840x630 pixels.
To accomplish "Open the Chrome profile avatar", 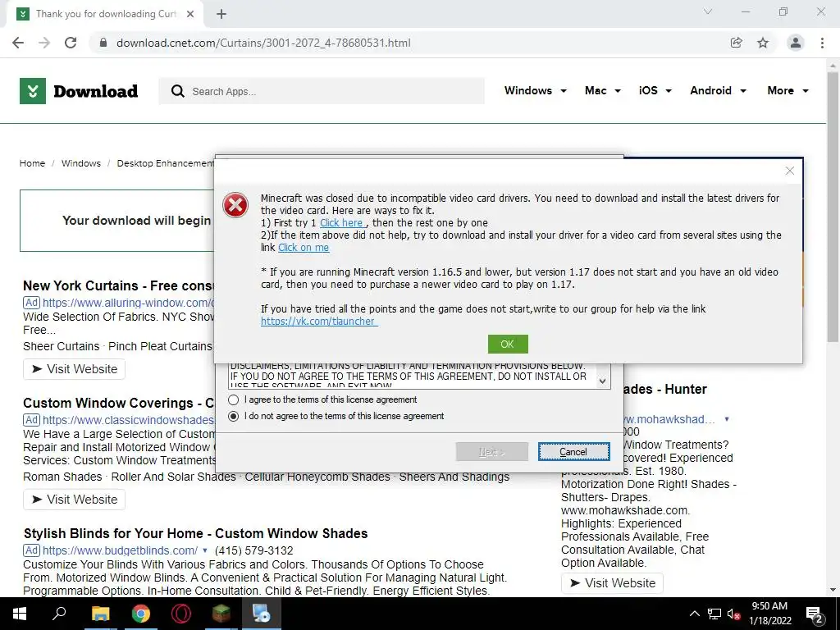I will (x=796, y=43).
